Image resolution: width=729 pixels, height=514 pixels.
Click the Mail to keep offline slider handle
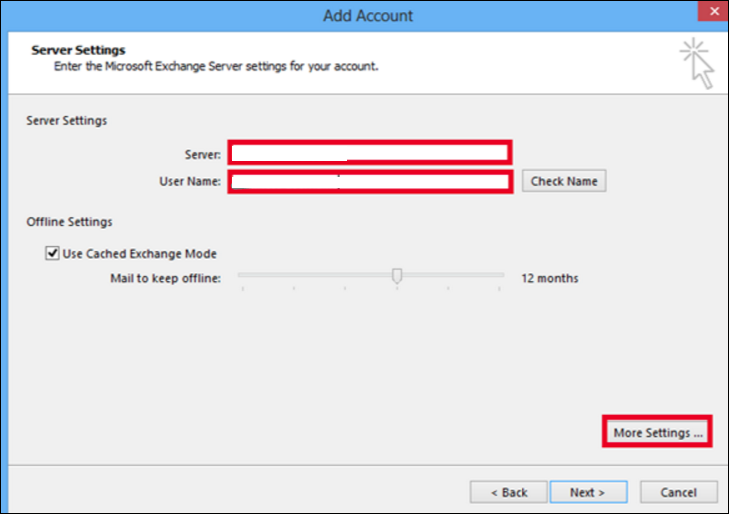(x=397, y=276)
